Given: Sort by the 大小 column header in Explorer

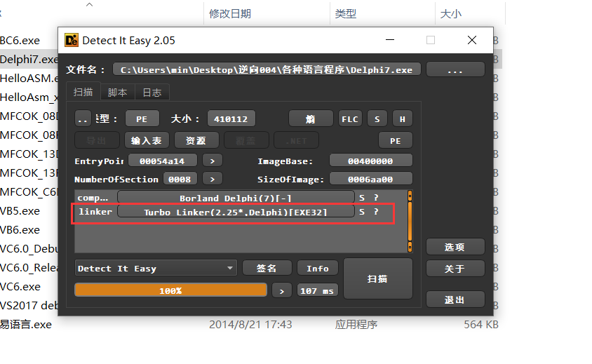Looking at the screenshot, I should pos(451,13).
